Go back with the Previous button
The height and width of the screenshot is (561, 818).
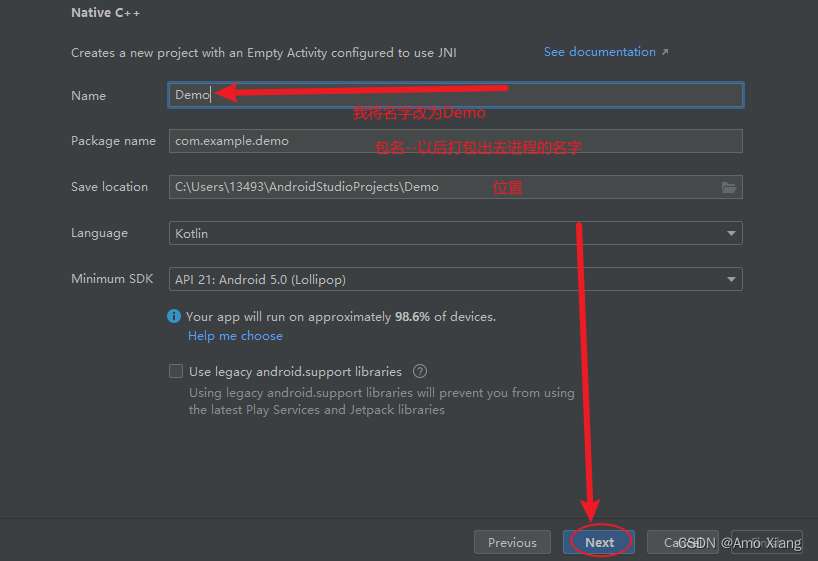tap(512, 542)
